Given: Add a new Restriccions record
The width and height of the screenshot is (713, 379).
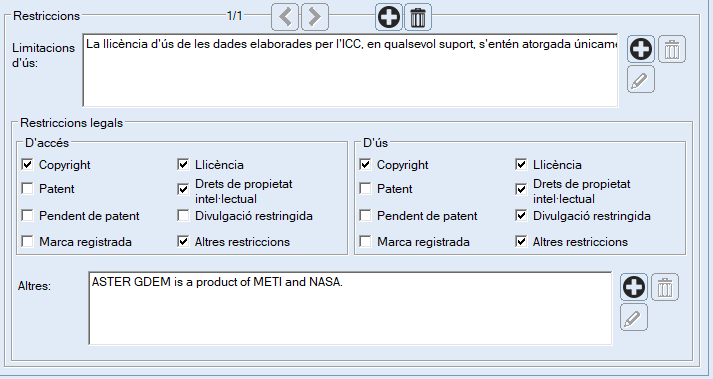Looking at the screenshot, I should [389, 17].
